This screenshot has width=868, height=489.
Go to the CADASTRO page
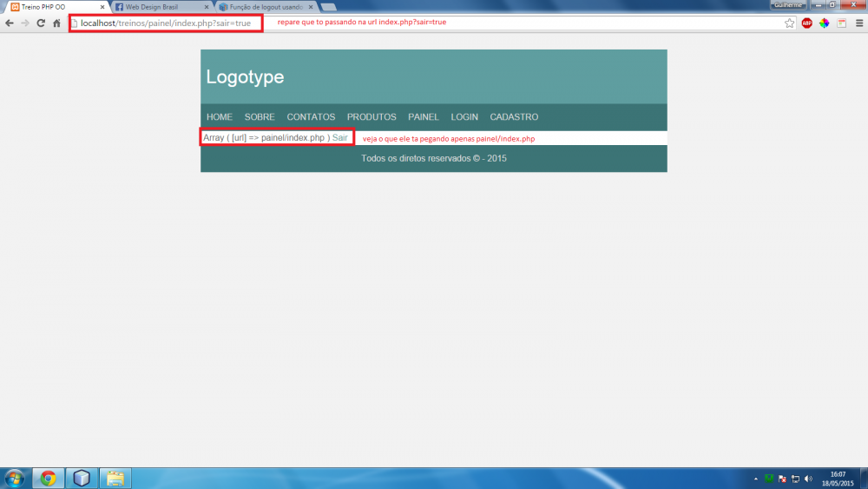514,117
